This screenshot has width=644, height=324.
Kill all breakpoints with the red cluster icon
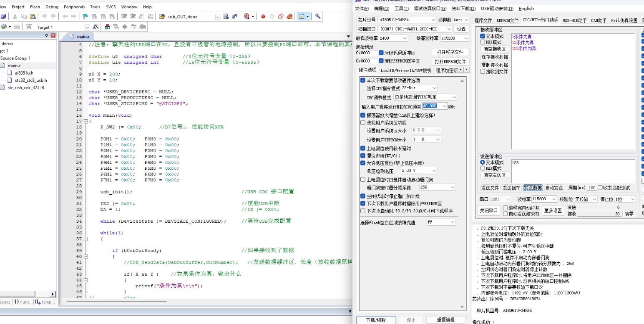click(x=289, y=16)
